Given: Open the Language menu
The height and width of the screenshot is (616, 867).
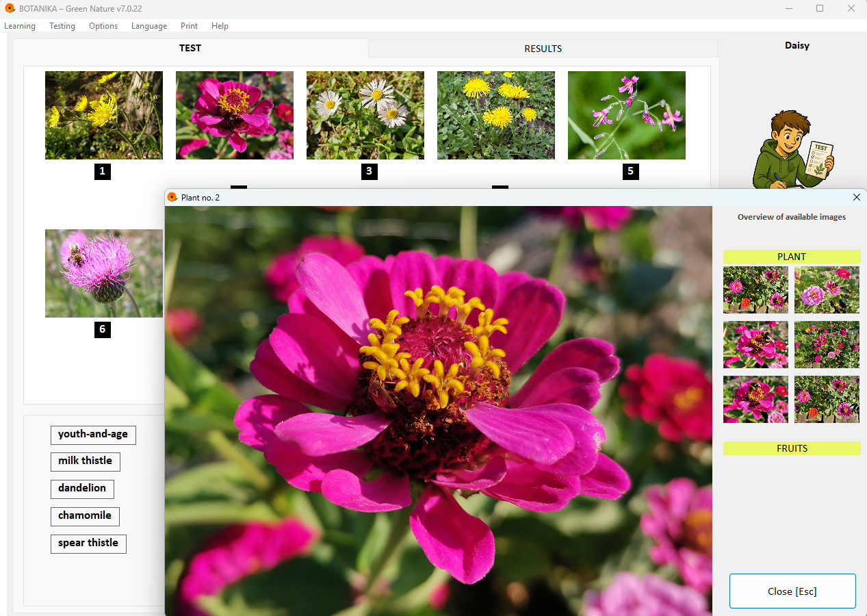Looking at the screenshot, I should [149, 26].
